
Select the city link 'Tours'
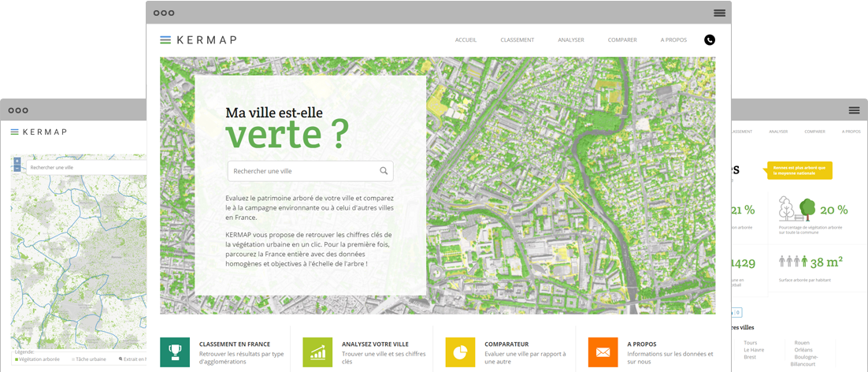(751, 343)
